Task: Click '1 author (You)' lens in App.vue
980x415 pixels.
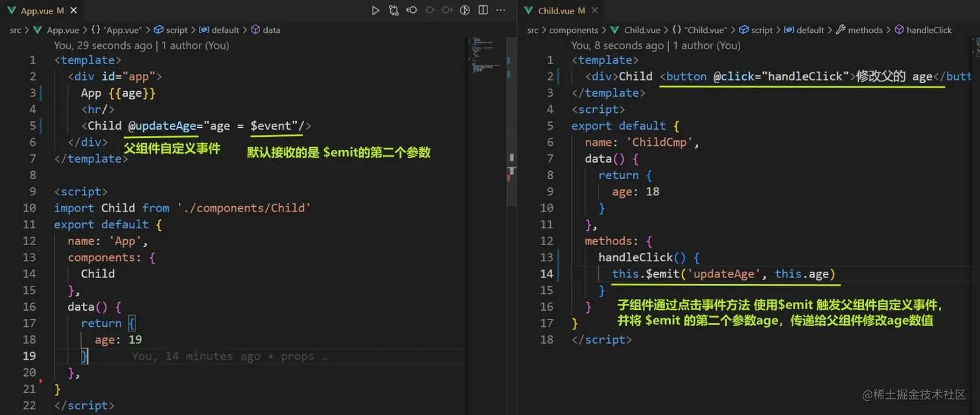Action: point(195,45)
